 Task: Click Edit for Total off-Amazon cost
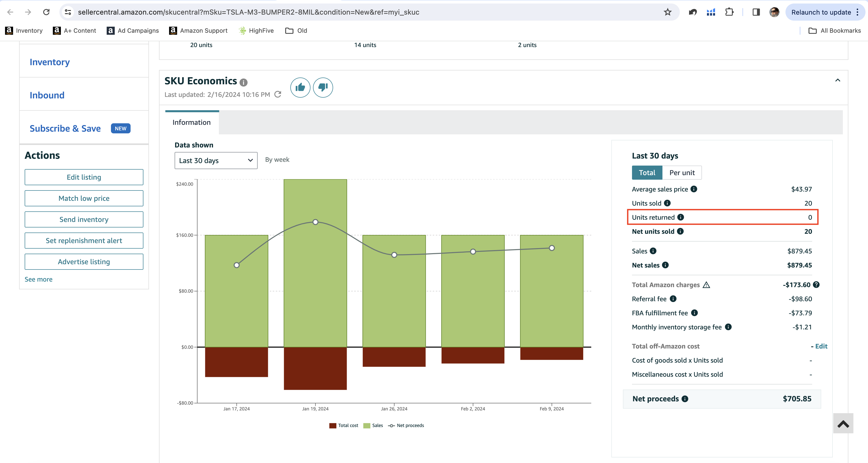(x=821, y=346)
